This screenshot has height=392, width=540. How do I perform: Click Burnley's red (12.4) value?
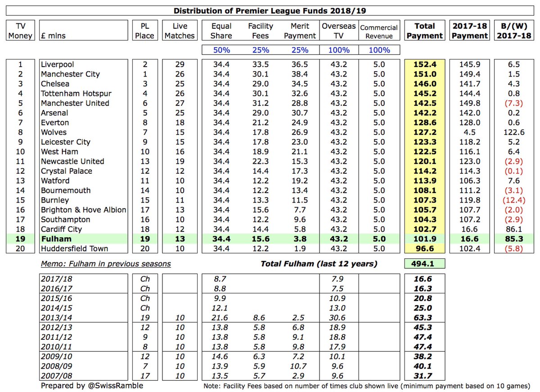point(514,200)
